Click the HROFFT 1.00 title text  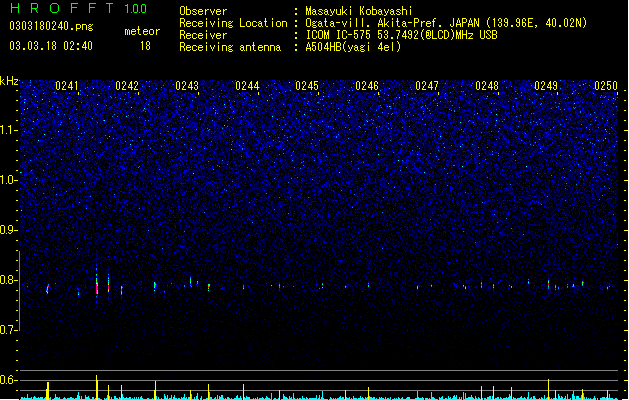[78, 8]
